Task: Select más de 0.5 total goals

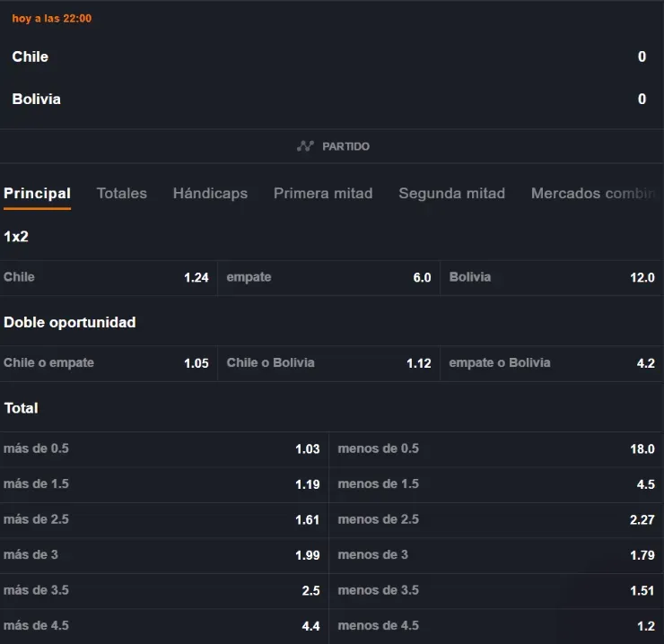Action: (x=163, y=449)
